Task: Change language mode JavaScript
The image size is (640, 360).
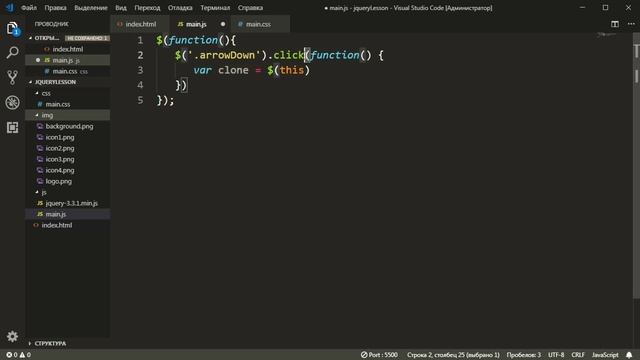Action: coord(605,355)
